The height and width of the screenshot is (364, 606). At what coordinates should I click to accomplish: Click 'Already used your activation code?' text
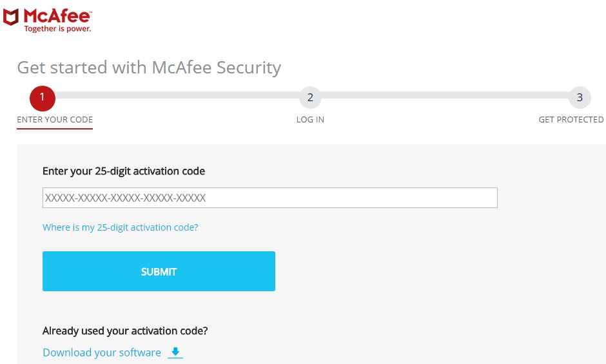(x=125, y=330)
